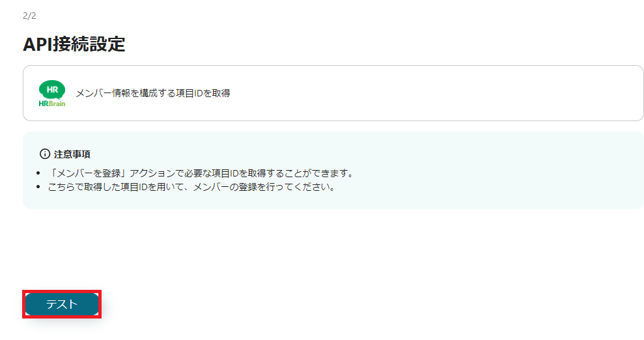Click the bullet dot of the second note
The width and height of the screenshot is (644, 340).
coord(38,187)
